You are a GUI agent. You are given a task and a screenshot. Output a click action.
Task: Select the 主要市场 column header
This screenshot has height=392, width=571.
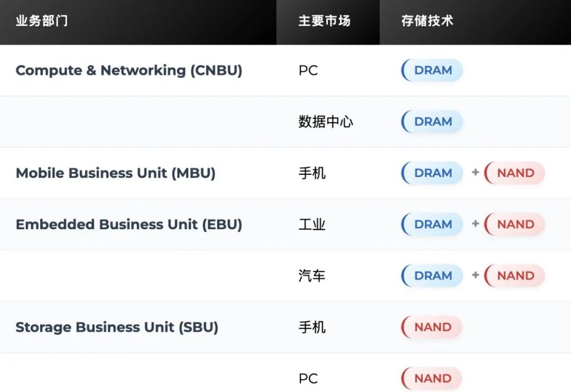[325, 21]
